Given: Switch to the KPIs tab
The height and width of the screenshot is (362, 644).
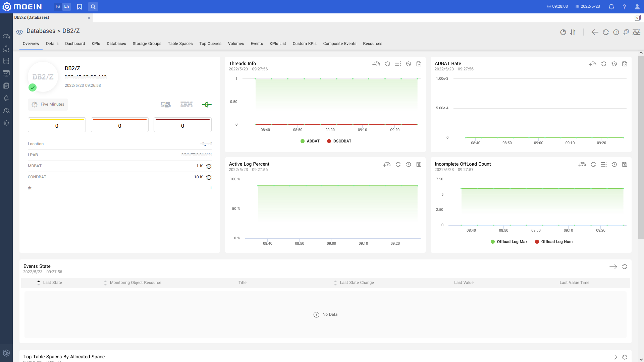Looking at the screenshot, I should click(96, 44).
